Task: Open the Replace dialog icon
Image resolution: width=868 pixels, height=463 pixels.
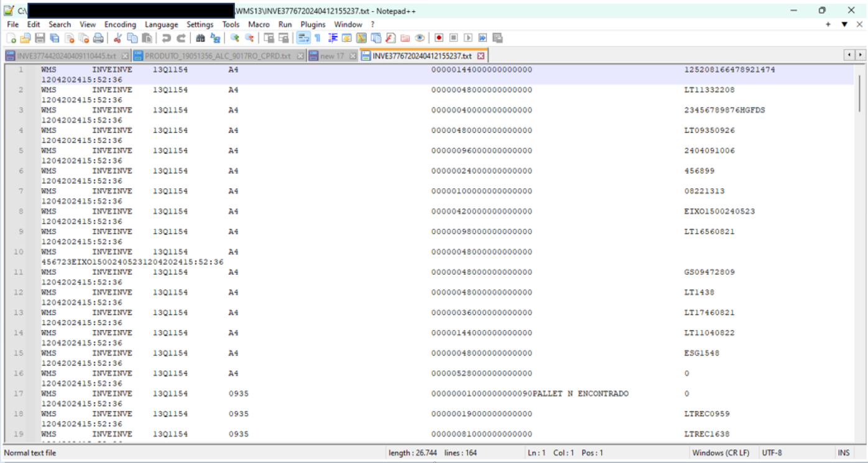Action: pos(215,38)
